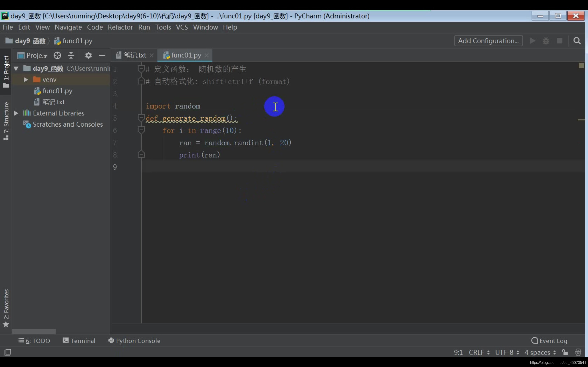Hide the Project panel with minus icon
This screenshot has height=367, width=588.
click(x=102, y=56)
